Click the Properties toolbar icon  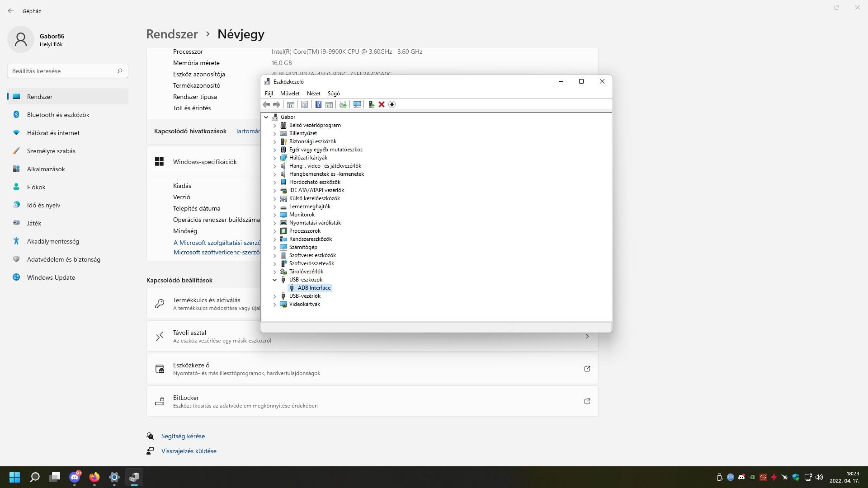[305, 104]
